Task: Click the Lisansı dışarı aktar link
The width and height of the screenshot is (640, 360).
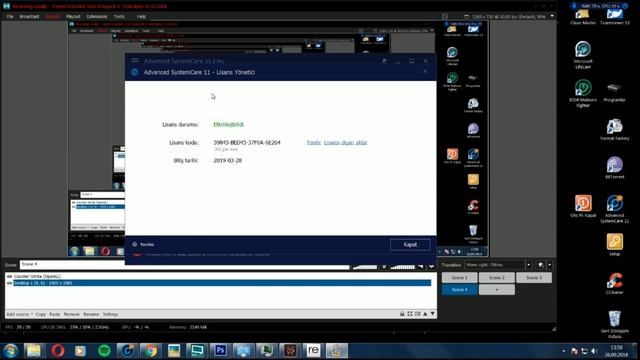Action: [345, 142]
